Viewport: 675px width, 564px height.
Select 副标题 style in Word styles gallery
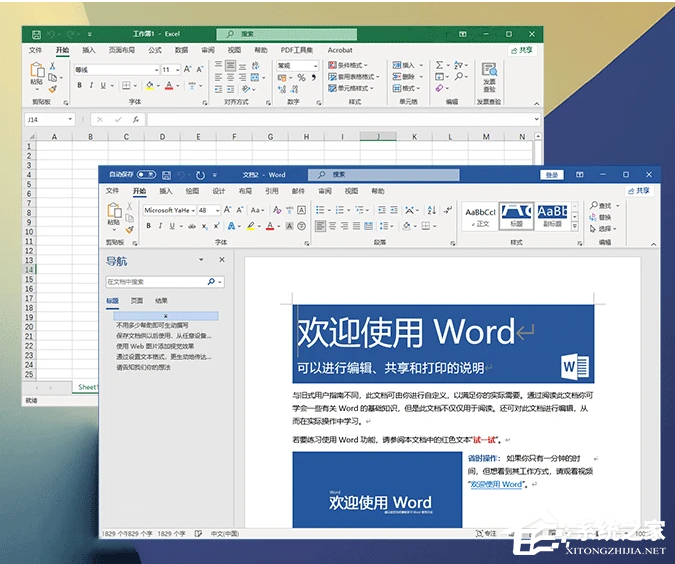pyautogui.click(x=552, y=216)
